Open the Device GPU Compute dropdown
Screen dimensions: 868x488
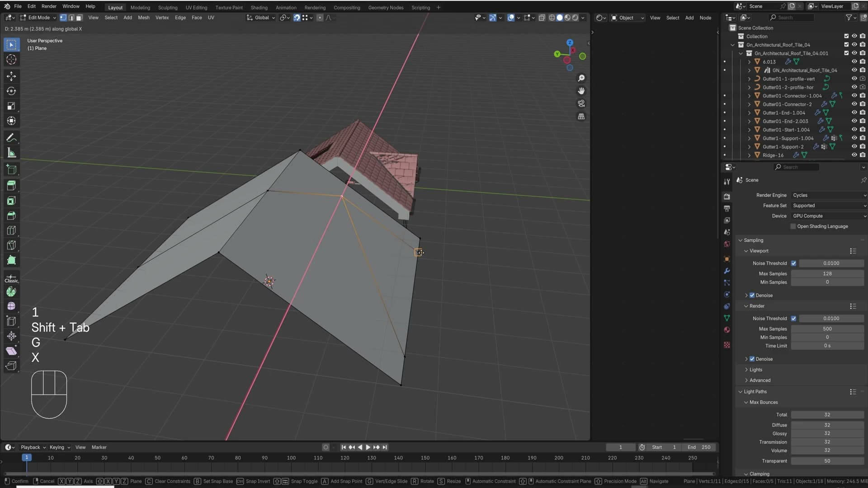click(828, 216)
